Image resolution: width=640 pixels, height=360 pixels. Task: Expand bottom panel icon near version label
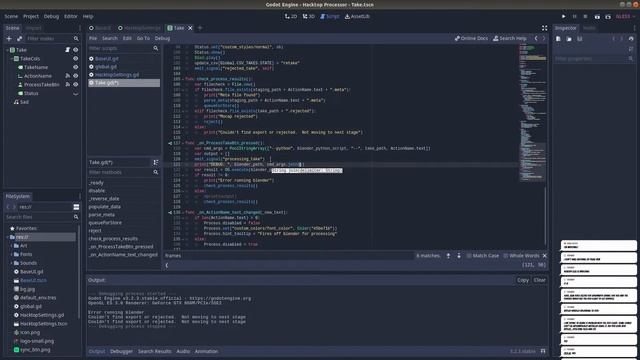pyautogui.click(x=543, y=351)
